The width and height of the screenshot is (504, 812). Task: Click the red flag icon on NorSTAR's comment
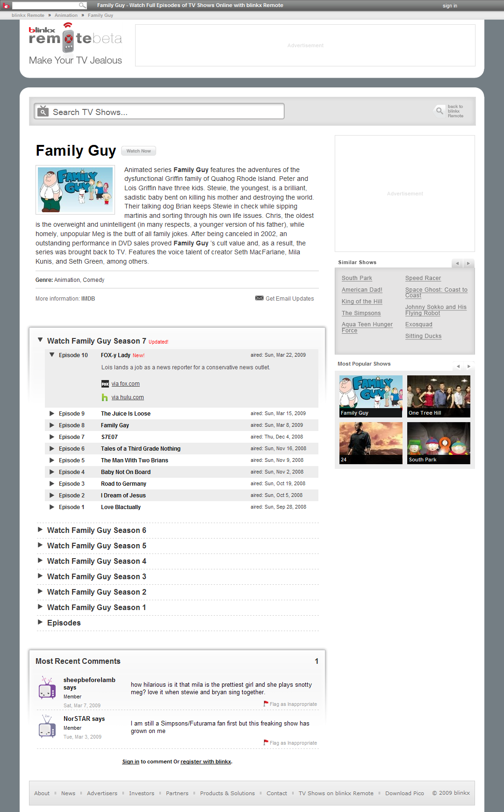pyautogui.click(x=266, y=742)
